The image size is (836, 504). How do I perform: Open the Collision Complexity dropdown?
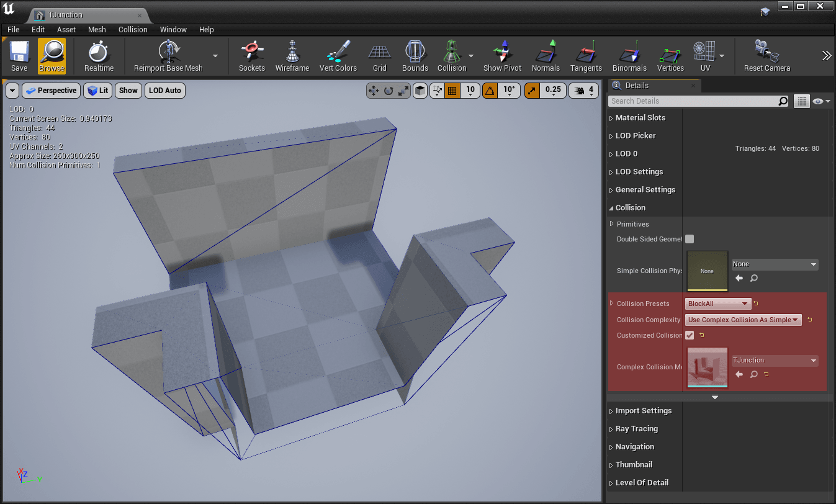click(x=743, y=320)
